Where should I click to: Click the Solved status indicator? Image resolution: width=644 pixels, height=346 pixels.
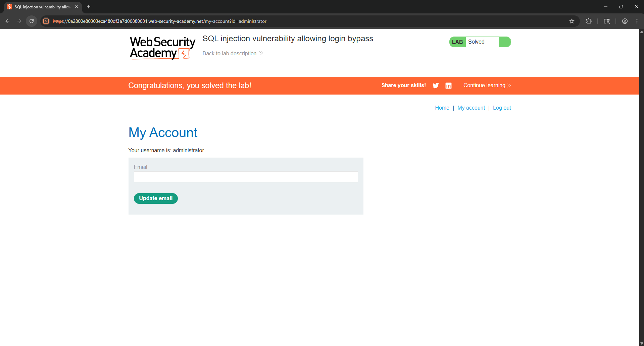click(476, 42)
